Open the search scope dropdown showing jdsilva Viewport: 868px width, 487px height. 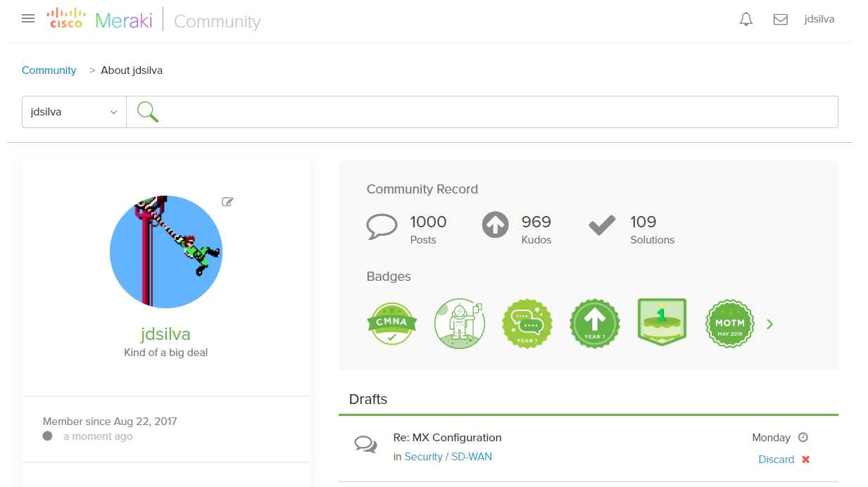[x=73, y=111]
